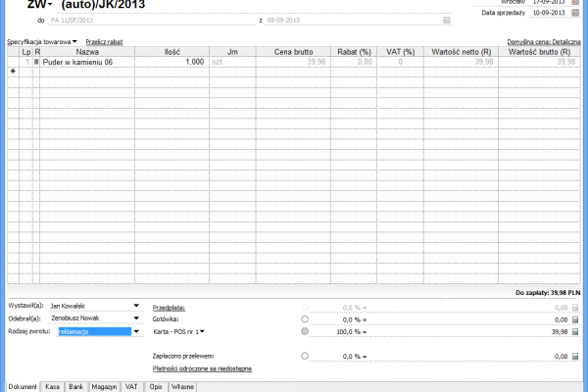Expand the Wystawił(a) Jan Kowalski dropdown
Screen dimensions: 588x392
point(136,306)
